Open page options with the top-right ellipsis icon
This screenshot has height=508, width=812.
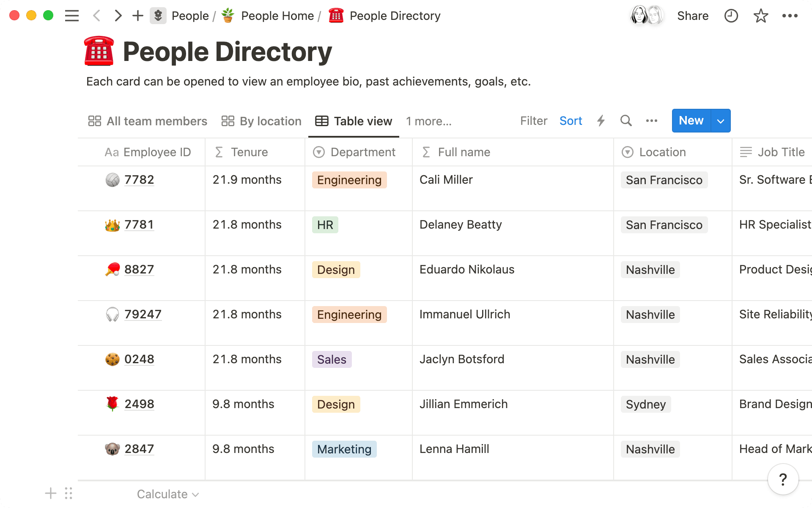click(x=790, y=16)
